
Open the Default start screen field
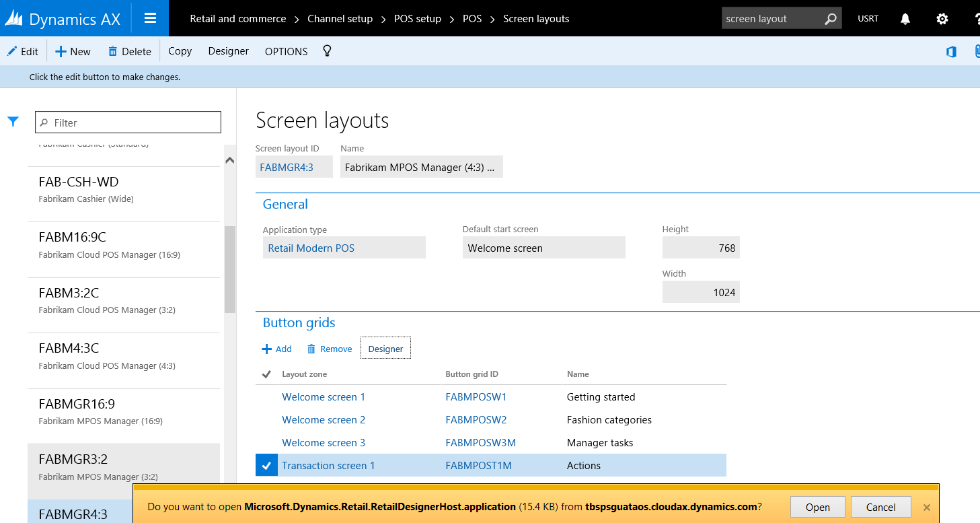coord(544,248)
